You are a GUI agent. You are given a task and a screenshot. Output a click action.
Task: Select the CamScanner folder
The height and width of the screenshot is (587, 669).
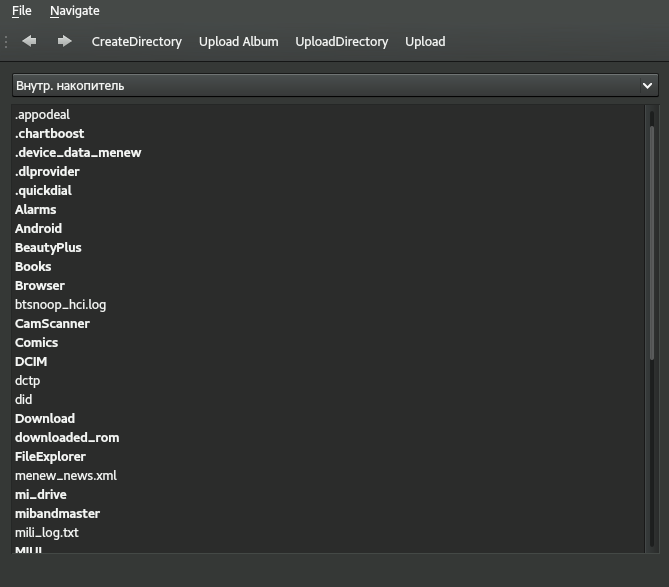pyautogui.click(x=52, y=324)
